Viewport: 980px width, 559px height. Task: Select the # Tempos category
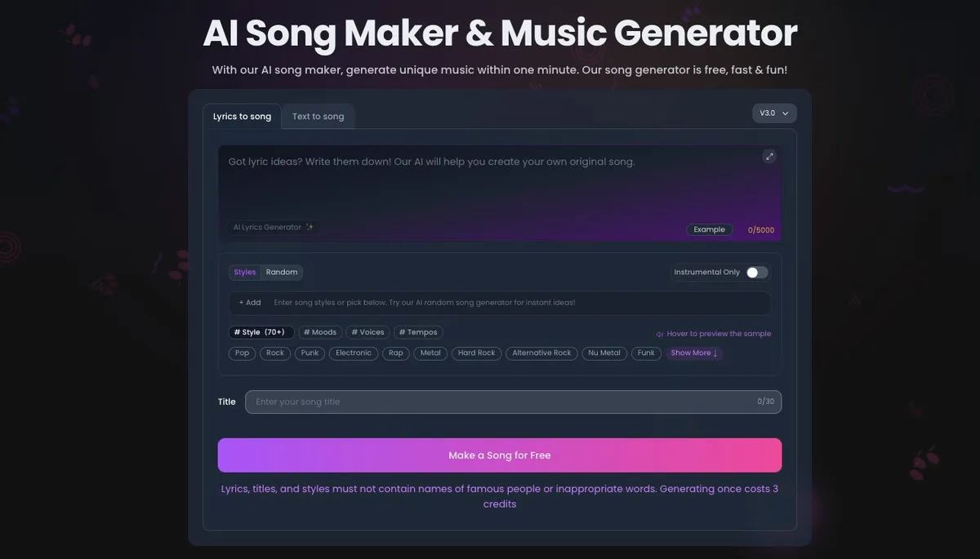(x=418, y=332)
